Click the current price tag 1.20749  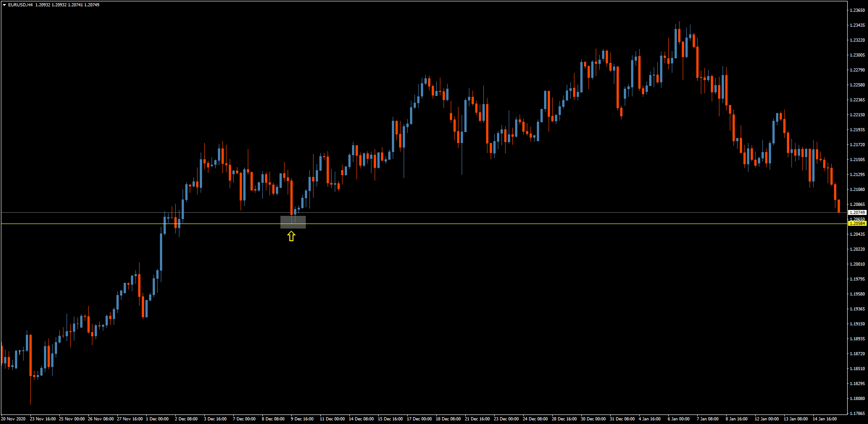tap(858, 212)
